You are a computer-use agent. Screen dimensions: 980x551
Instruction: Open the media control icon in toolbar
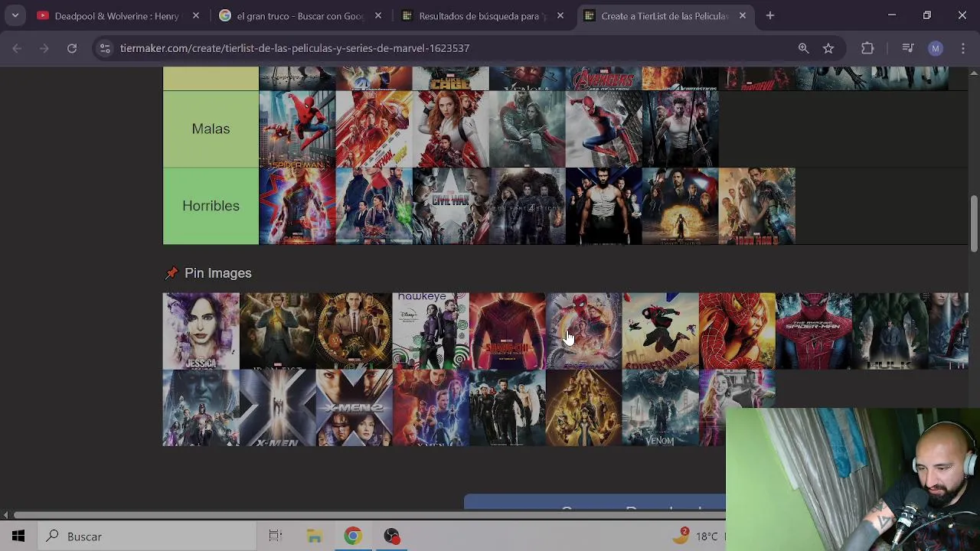[x=908, y=48]
